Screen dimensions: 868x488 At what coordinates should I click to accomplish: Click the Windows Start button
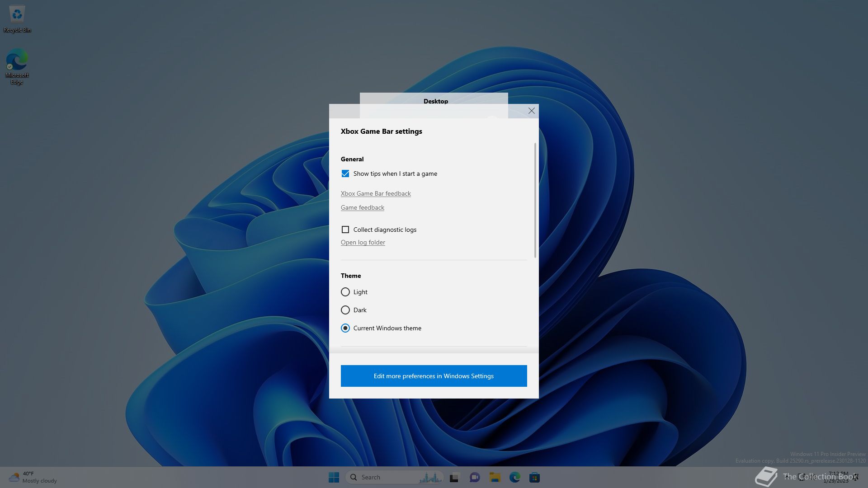[334, 477]
